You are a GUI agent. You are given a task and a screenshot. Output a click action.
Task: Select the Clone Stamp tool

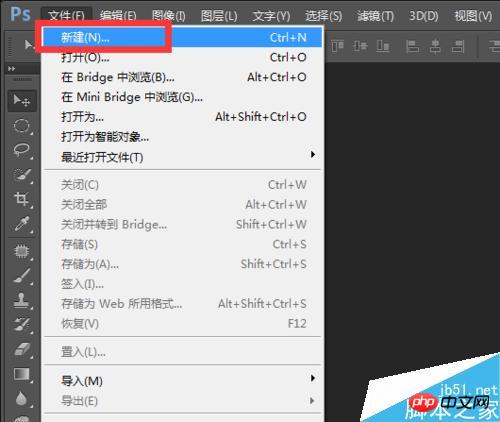point(21,300)
